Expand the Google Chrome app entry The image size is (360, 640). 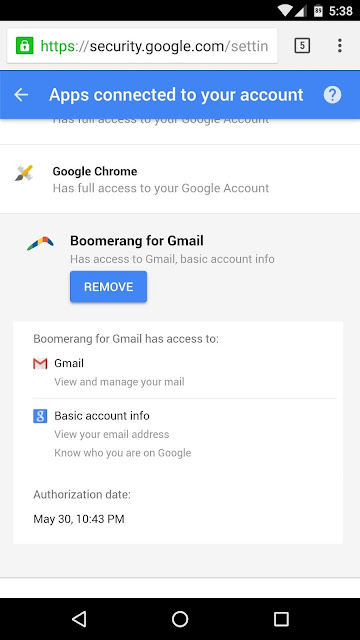180,179
